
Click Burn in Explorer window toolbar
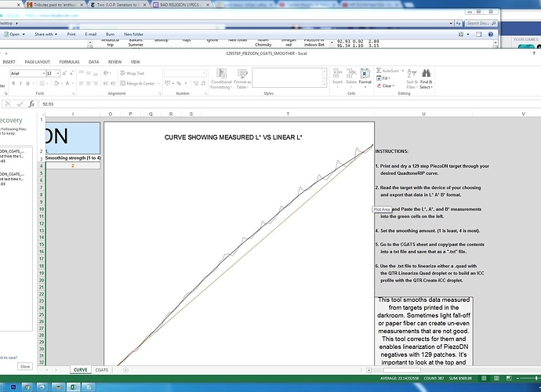click(110, 34)
